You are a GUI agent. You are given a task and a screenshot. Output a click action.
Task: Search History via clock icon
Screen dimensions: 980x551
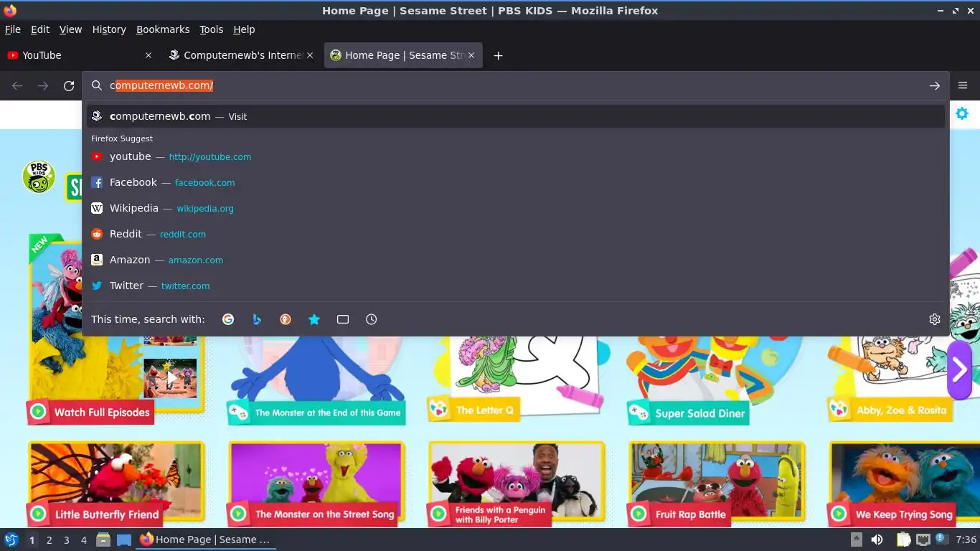[372, 319]
